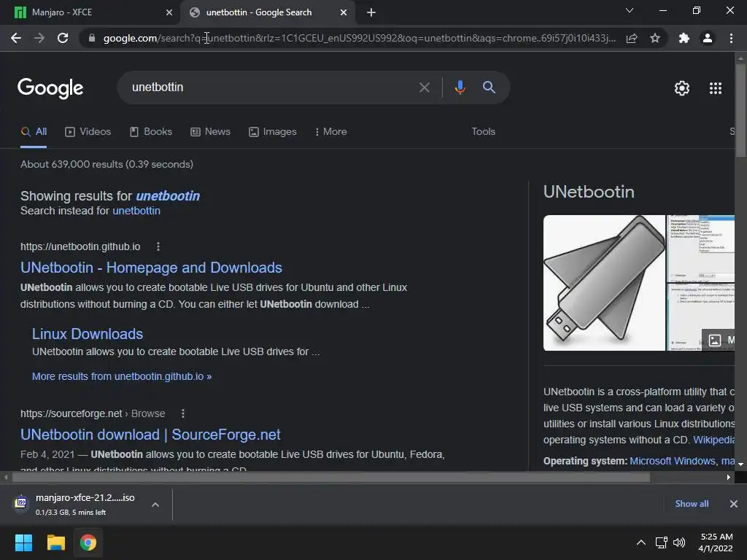Screen dimensions: 747x560
Task: Close the Manjaro - XFCE tab
Action: [169, 12]
